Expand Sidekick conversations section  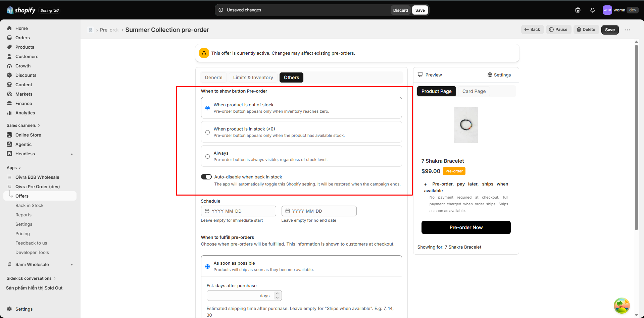point(31,278)
